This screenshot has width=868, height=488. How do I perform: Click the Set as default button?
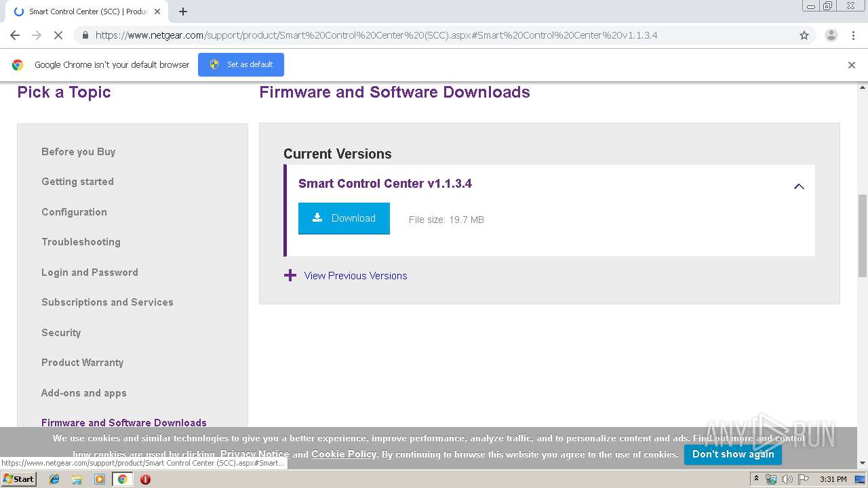coord(241,64)
